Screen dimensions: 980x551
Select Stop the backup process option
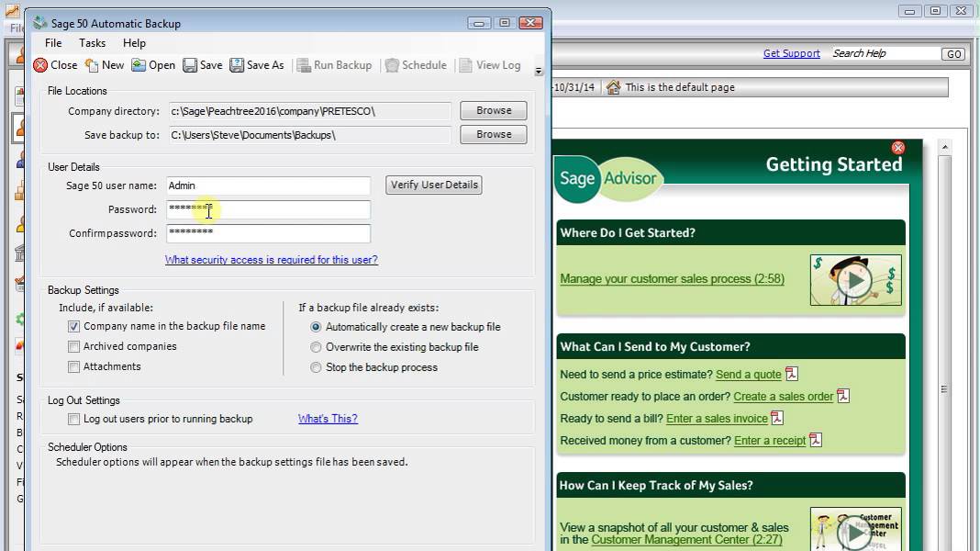316,367
